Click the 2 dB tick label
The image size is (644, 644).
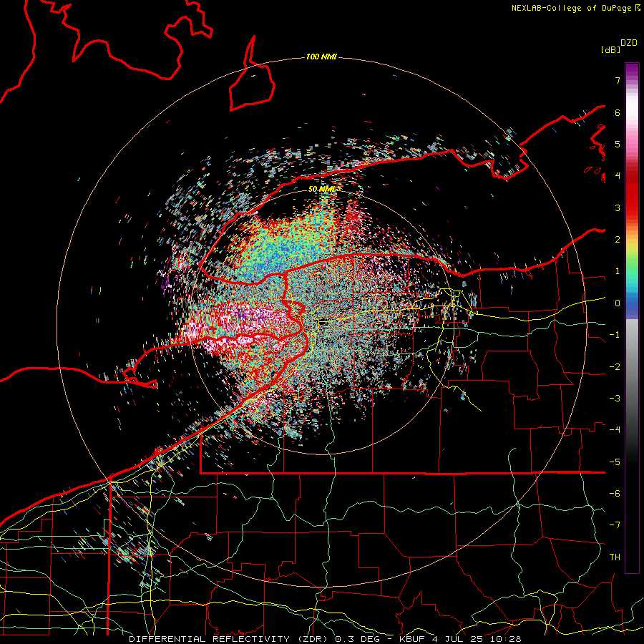(x=618, y=240)
